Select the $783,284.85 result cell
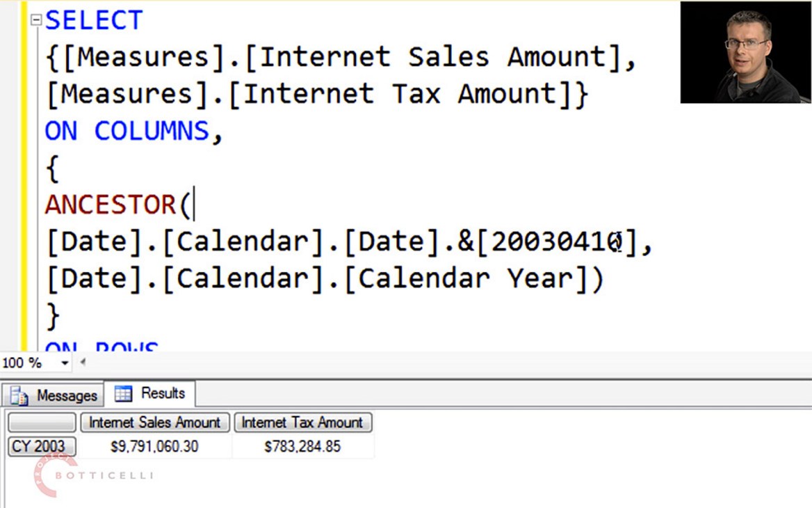812x508 pixels. coord(302,447)
